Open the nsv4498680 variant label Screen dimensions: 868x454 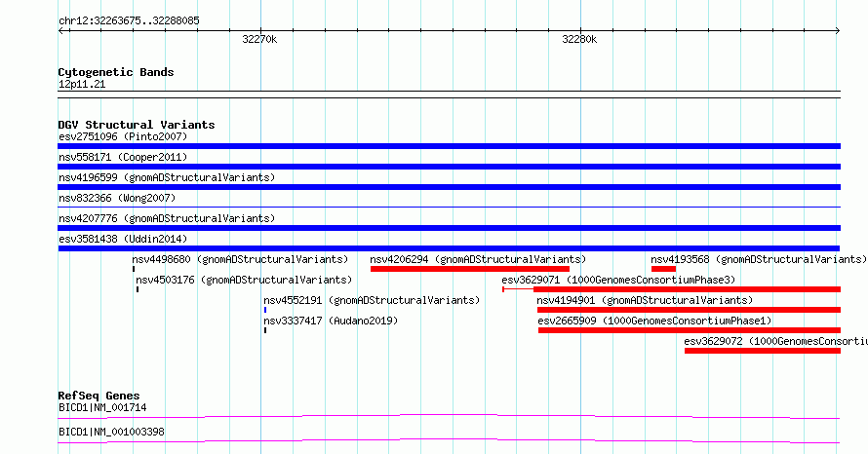(240, 259)
